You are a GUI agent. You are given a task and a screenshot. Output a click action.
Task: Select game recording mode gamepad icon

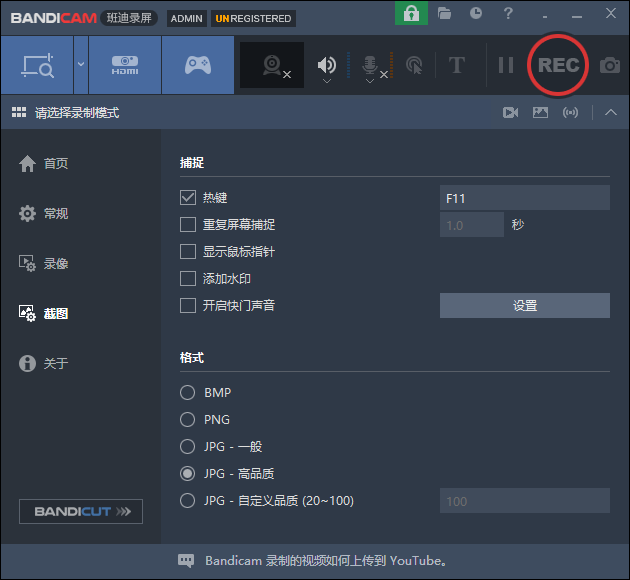pos(198,65)
